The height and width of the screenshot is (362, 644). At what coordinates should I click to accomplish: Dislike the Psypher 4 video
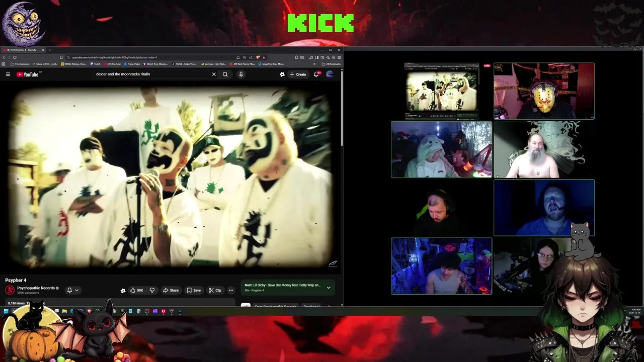[152, 290]
